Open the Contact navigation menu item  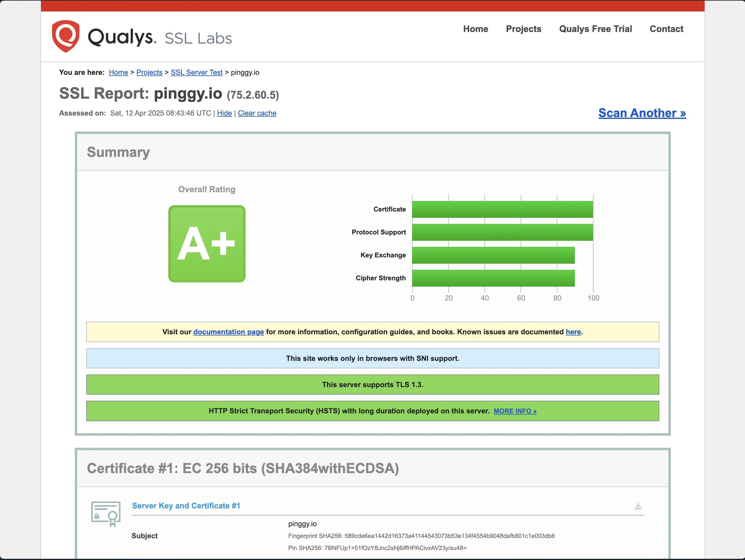point(666,29)
